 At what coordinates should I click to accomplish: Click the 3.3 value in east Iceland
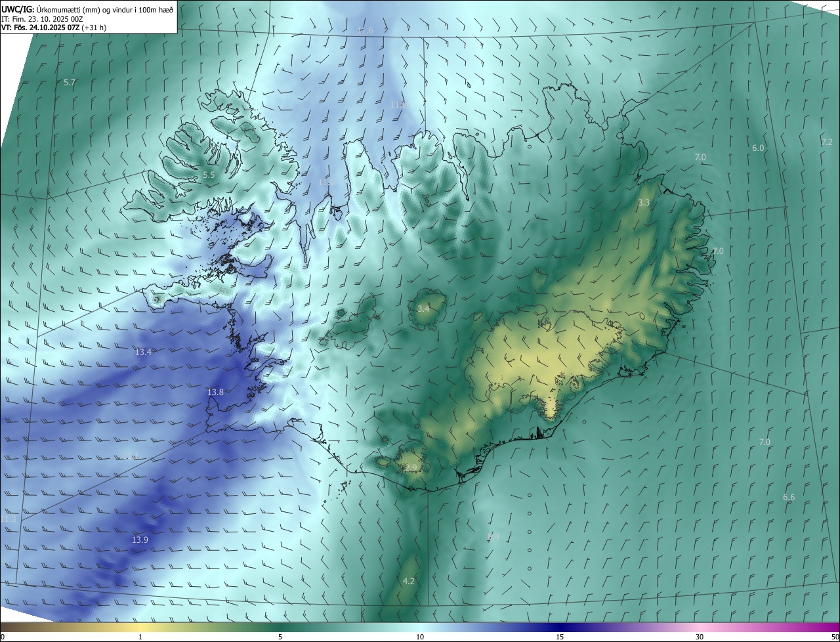(x=644, y=203)
